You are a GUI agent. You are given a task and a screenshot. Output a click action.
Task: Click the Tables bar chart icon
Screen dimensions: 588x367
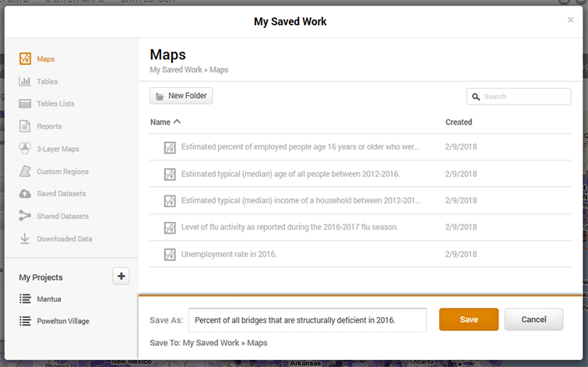click(25, 81)
